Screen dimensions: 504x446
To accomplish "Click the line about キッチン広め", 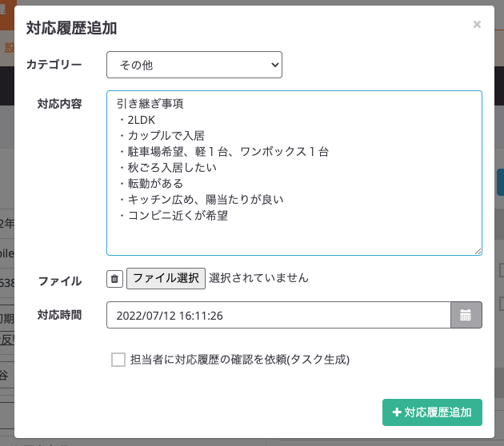I will [200, 200].
